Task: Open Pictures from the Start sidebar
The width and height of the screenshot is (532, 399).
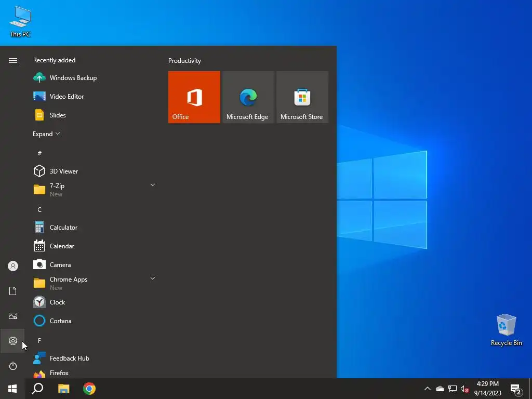Action: tap(12, 316)
